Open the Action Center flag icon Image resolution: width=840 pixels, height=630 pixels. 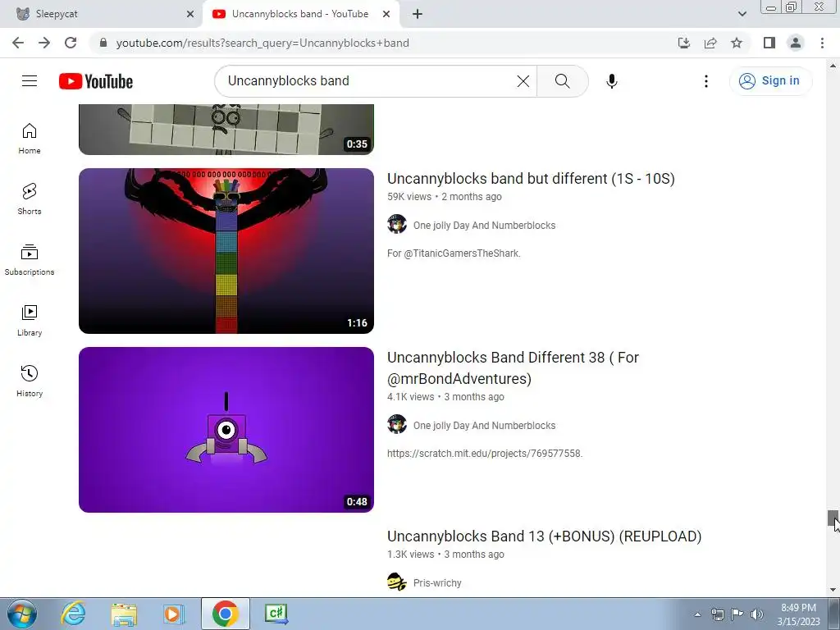tap(737, 614)
